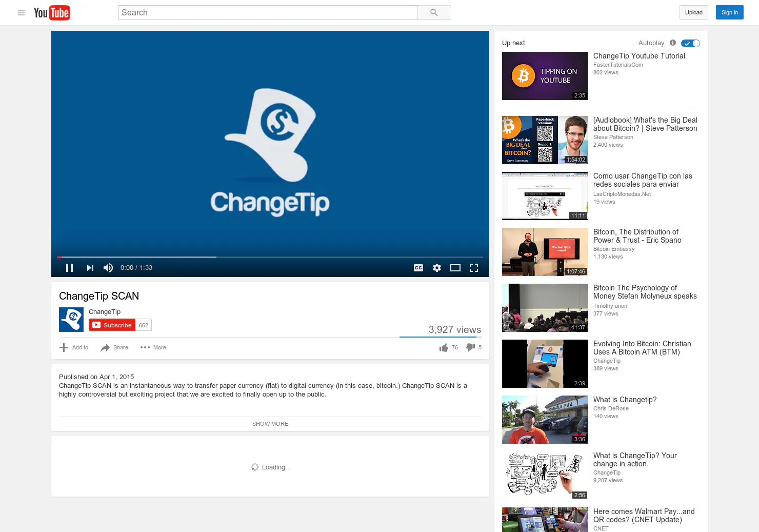759x532 pixels.
Task: Open the Add to playlist menu
Action: click(x=74, y=348)
